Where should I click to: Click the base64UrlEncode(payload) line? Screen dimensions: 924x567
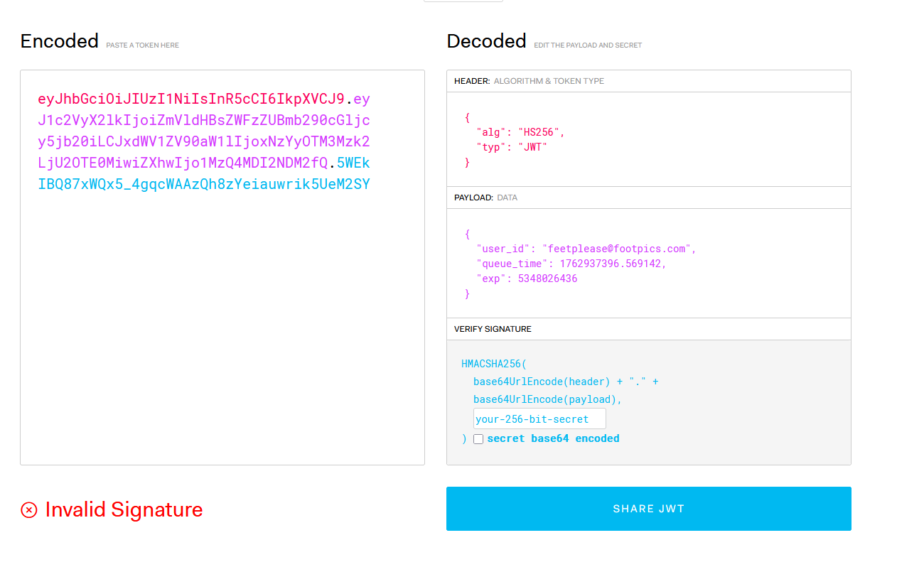click(x=547, y=399)
